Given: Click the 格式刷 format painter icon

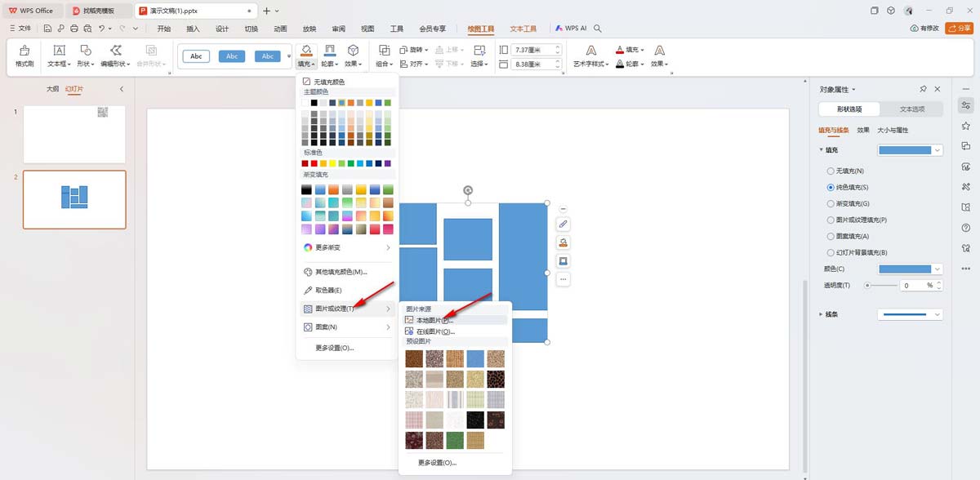Looking at the screenshot, I should [24, 51].
